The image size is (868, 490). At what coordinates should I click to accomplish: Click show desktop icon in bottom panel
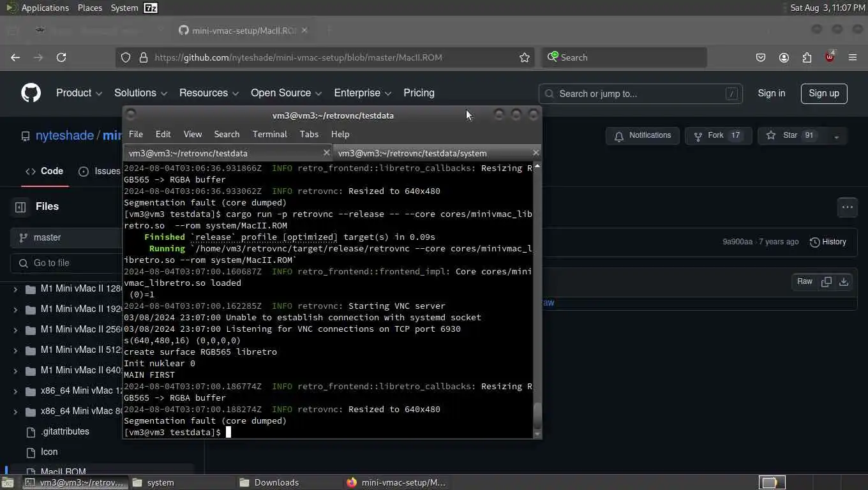[8, 482]
